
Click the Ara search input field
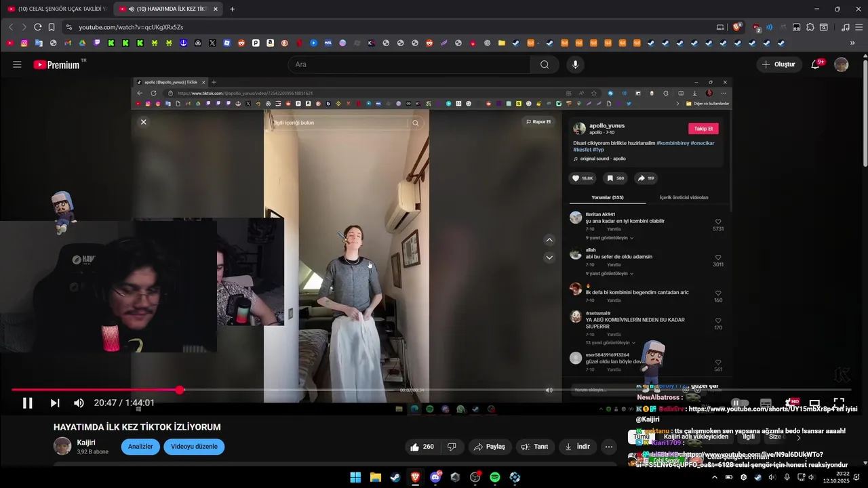(410, 64)
